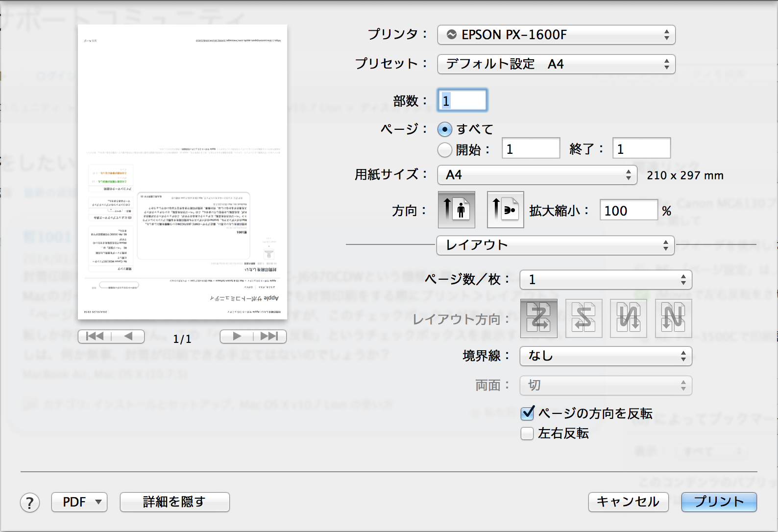Viewport: 778px width, 532px height.
Task: Choose the Z-pattern layout direction icon
Action: click(538, 318)
